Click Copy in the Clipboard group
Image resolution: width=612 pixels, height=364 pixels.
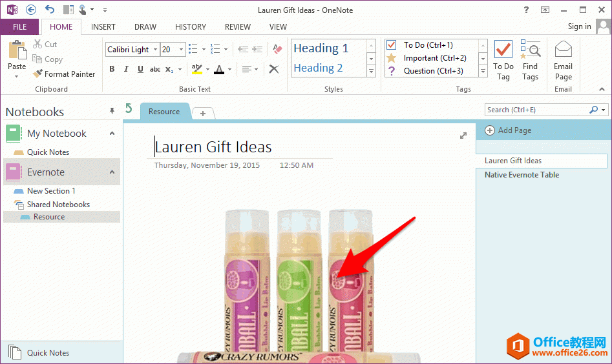tap(48, 59)
